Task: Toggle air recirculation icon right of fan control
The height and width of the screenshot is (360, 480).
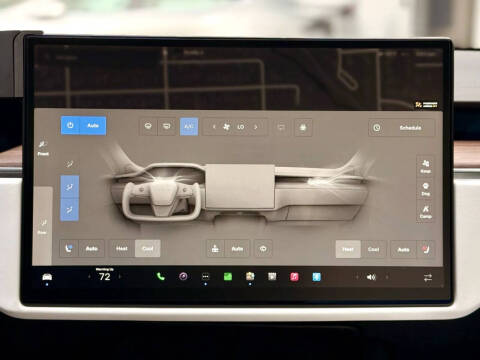Action: tap(281, 127)
